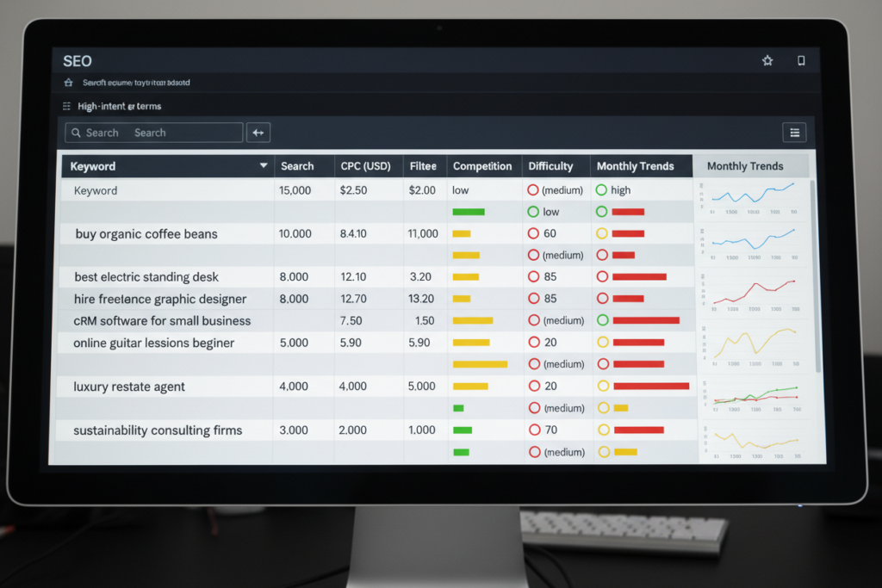
Task: Open the hire freelance graphic designer keyword
Action: 160,299
